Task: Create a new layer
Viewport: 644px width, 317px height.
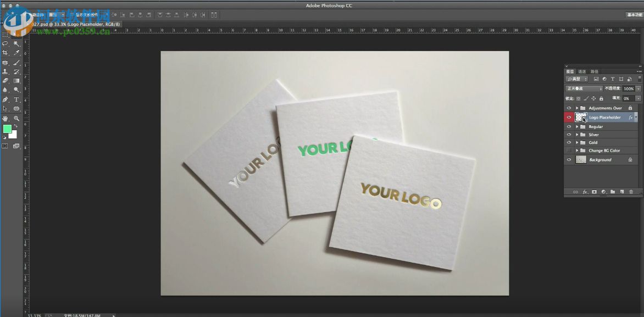Action: click(622, 192)
